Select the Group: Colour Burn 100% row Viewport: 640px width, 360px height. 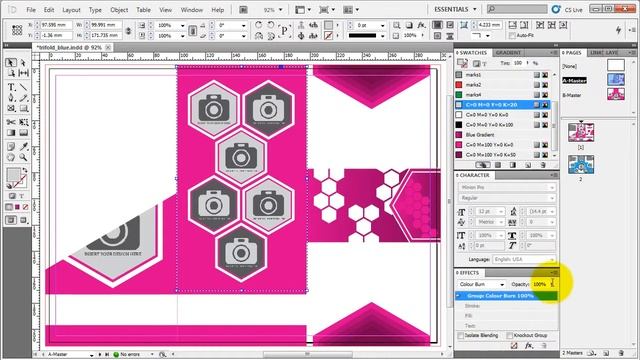click(506, 296)
